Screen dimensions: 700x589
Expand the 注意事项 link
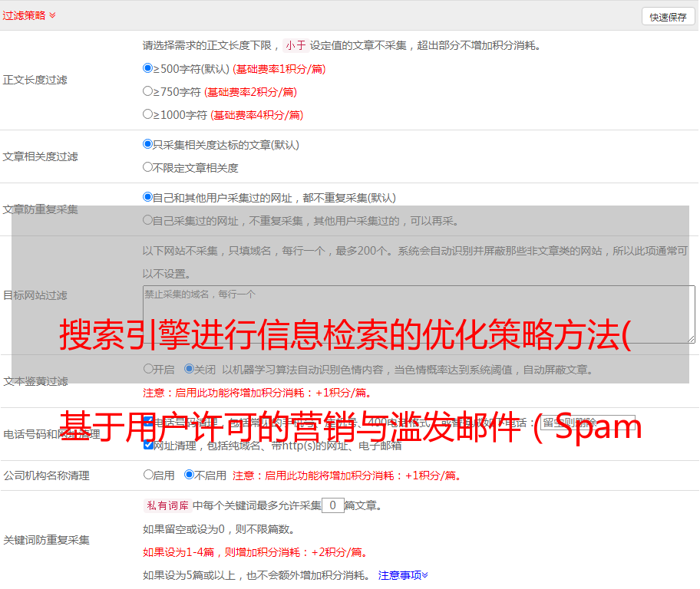(403, 575)
